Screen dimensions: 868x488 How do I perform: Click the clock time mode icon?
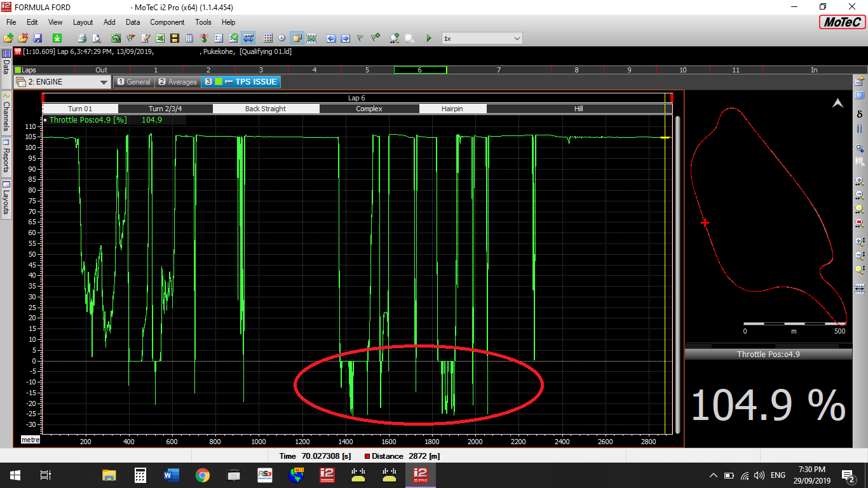(282, 38)
